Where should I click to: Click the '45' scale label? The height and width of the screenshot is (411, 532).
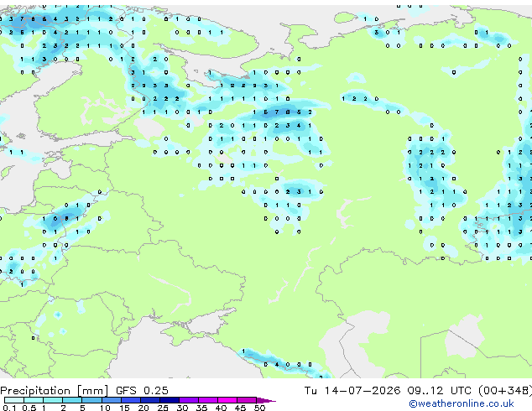pyautogui.click(x=240, y=408)
